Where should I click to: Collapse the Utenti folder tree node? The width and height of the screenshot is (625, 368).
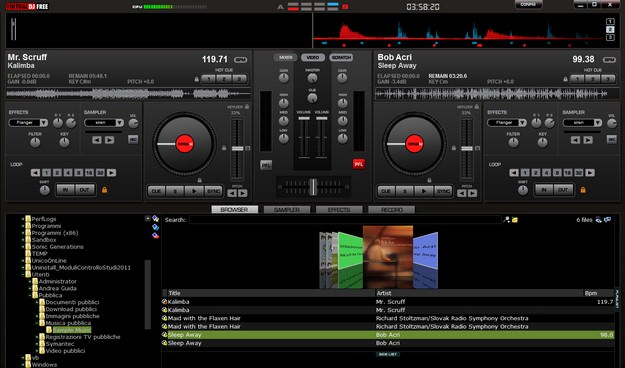[23, 275]
